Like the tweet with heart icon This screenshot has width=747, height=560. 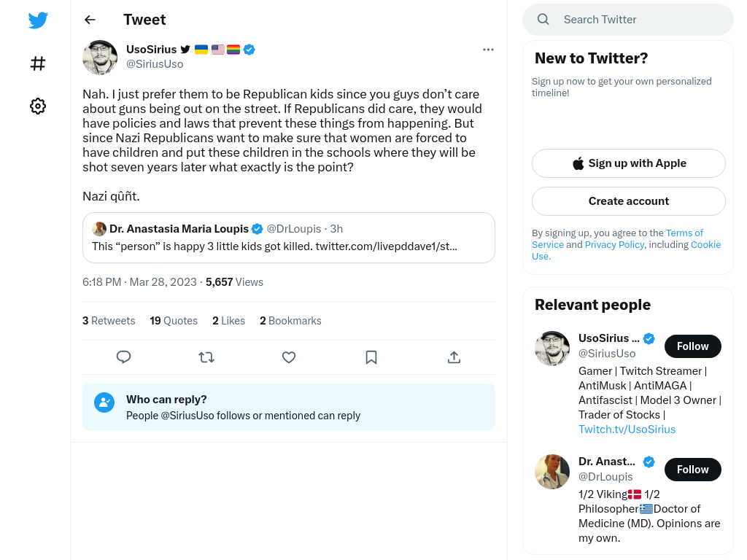(x=289, y=357)
